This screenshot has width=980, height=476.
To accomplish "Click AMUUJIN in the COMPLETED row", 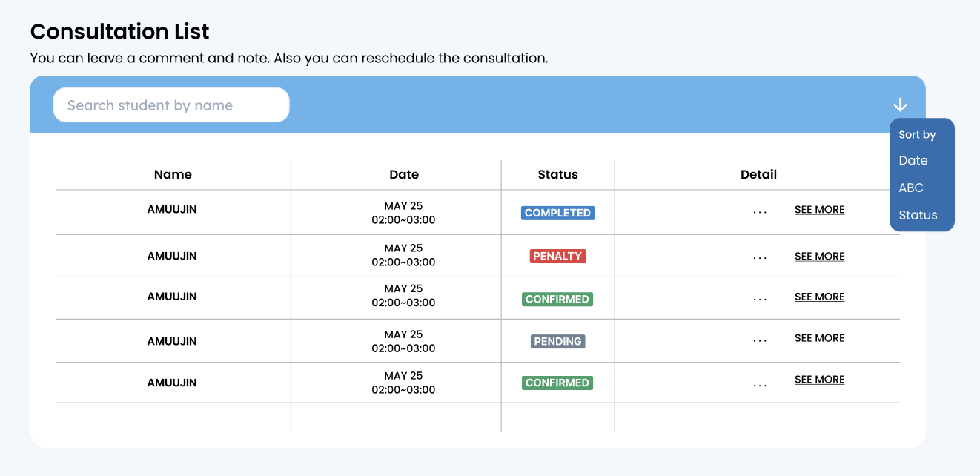I will pos(172,210).
